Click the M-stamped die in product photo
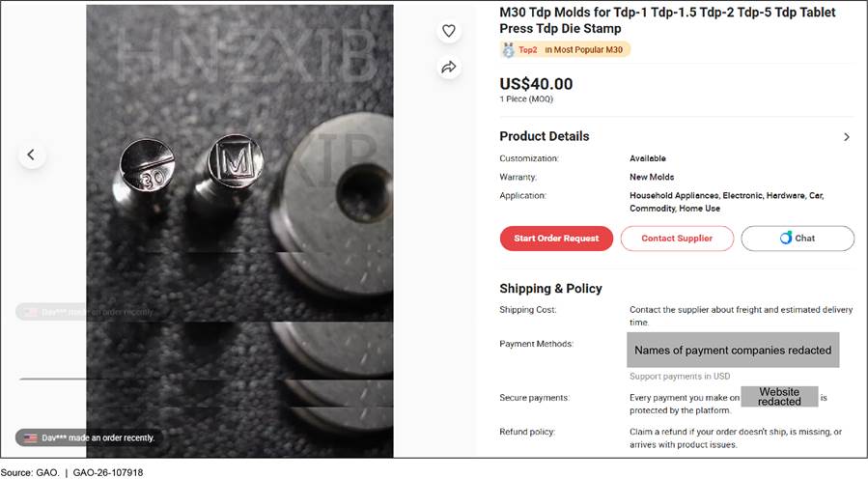 [232, 159]
